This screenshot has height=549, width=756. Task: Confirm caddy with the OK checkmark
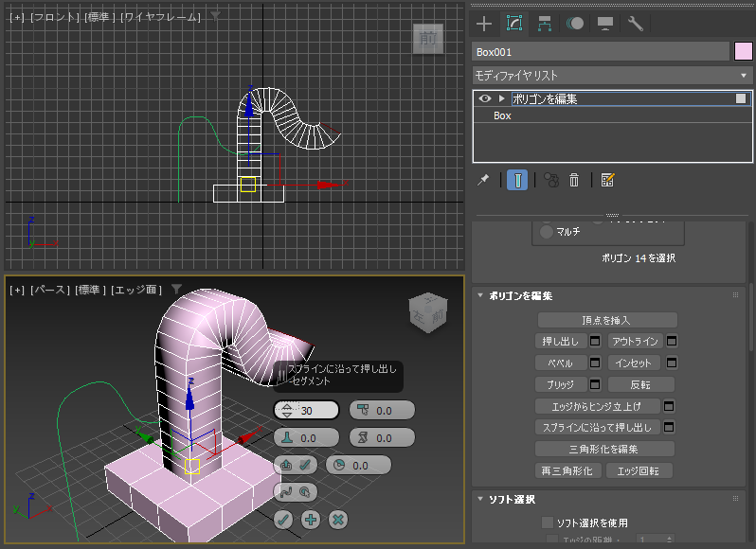[x=283, y=520]
